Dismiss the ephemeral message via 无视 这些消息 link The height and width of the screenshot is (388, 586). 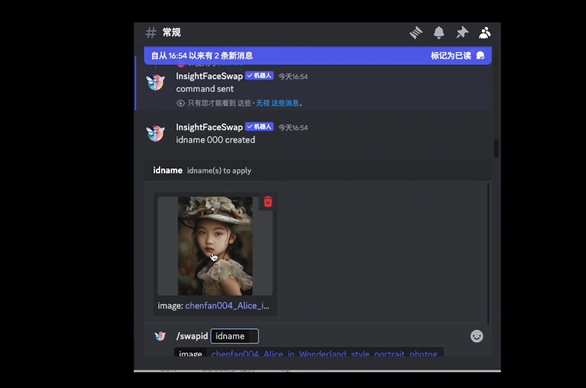[277, 103]
